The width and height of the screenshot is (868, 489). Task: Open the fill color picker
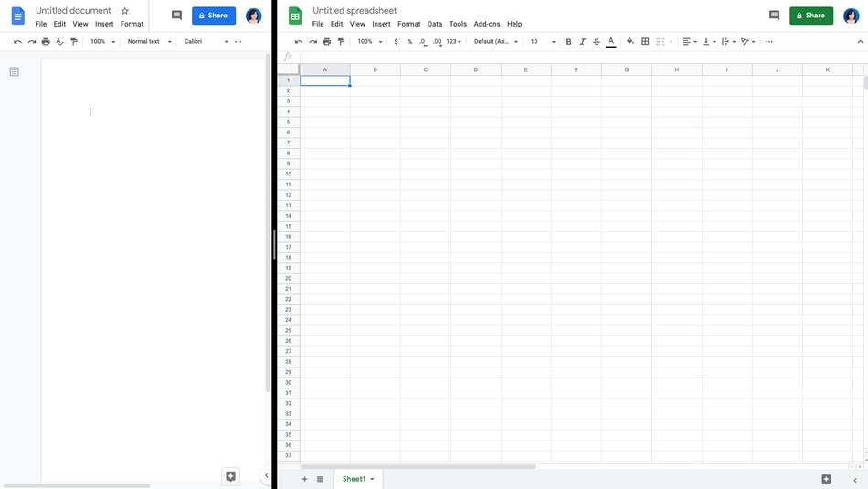click(630, 41)
